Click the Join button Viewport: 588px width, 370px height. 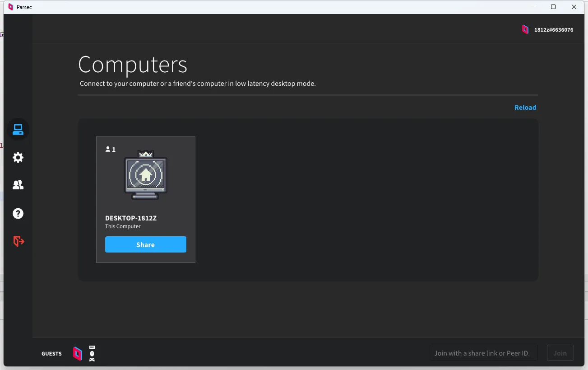[560, 353]
